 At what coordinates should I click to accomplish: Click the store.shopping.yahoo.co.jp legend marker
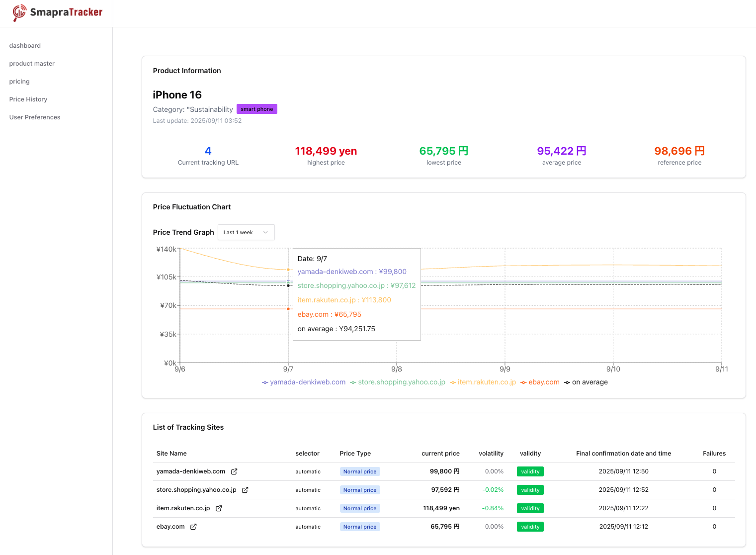[x=353, y=382]
